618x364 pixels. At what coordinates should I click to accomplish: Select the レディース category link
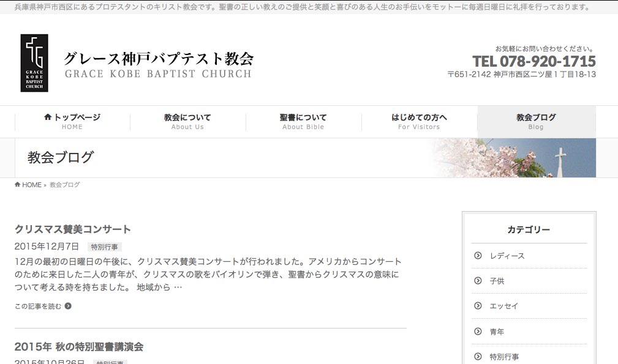click(x=507, y=256)
